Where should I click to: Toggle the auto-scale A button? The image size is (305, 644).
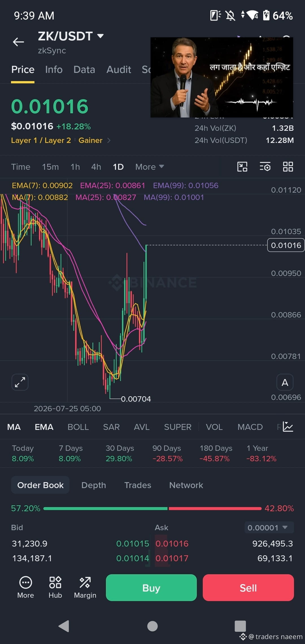pos(285,382)
